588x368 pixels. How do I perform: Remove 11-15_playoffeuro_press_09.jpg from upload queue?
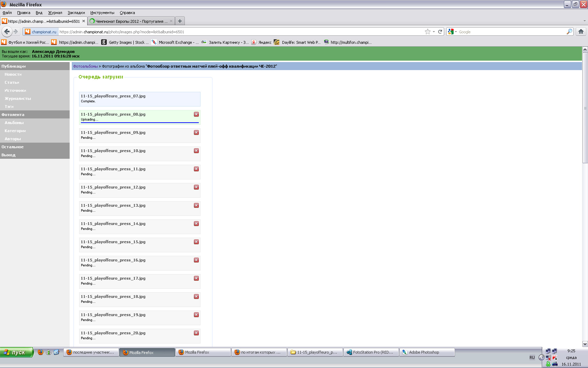196,132
